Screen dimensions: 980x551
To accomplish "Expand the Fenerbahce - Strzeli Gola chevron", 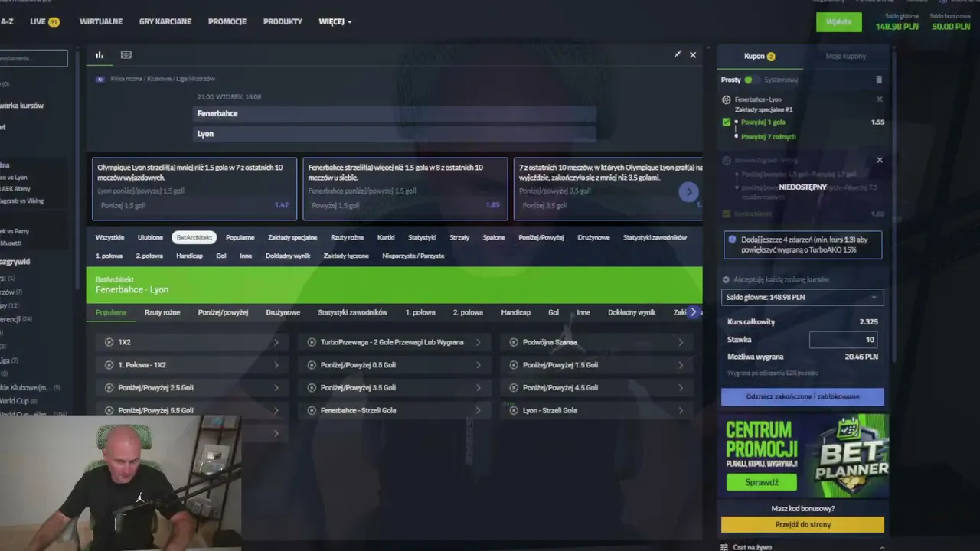I will (x=479, y=411).
